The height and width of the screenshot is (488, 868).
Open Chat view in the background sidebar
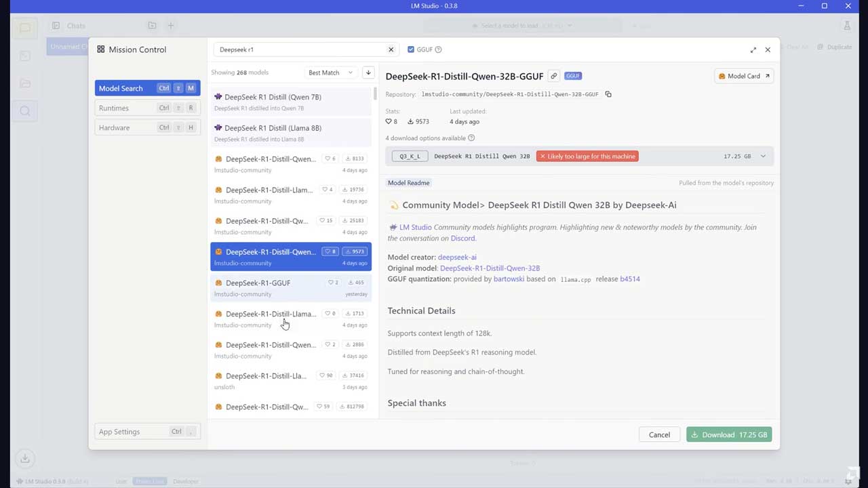pyautogui.click(x=25, y=28)
